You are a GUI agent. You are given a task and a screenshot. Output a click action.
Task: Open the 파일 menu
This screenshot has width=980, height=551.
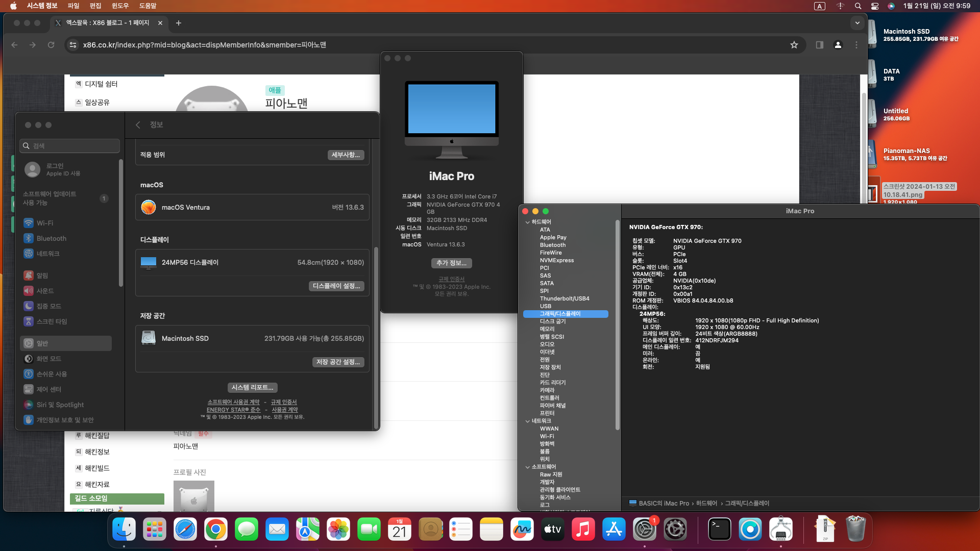tap(73, 6)
